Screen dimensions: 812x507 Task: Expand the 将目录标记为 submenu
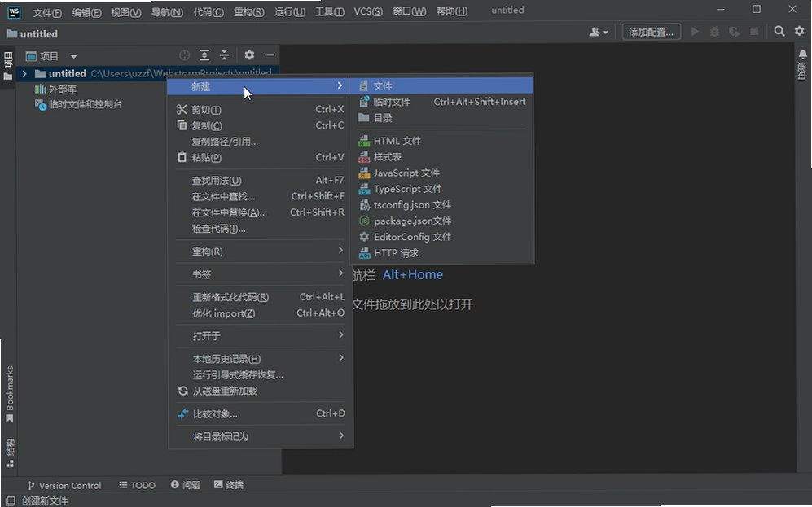[260, 437]
